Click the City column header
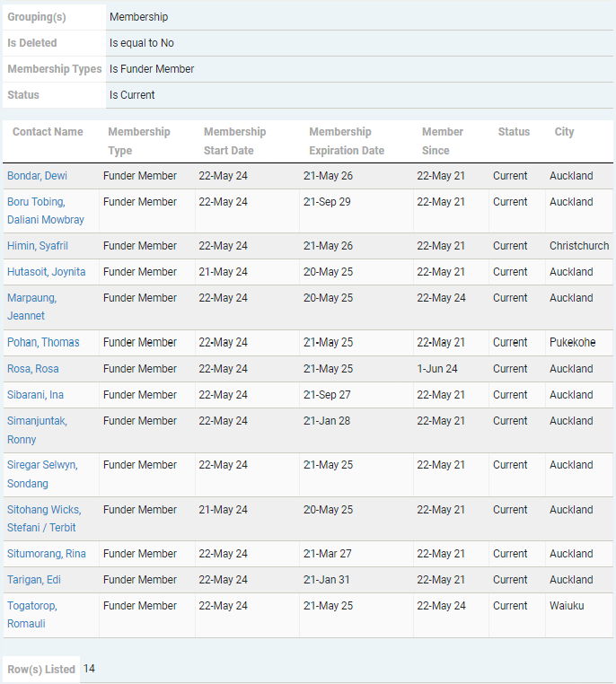 [x=564, y=132]
